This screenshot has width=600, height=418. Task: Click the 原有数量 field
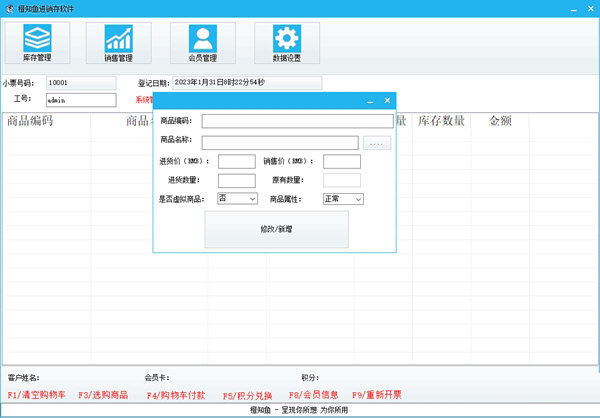point(342,181)
